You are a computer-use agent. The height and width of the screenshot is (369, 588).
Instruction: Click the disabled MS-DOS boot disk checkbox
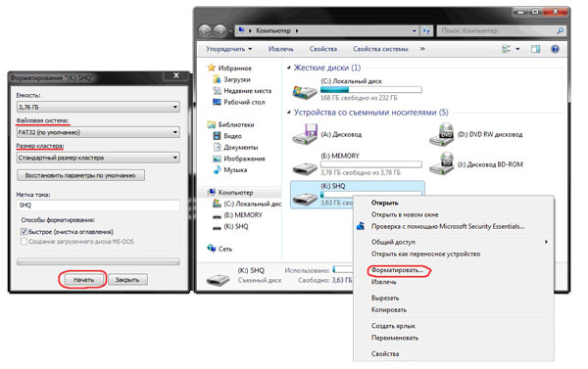tap(24, 241)
